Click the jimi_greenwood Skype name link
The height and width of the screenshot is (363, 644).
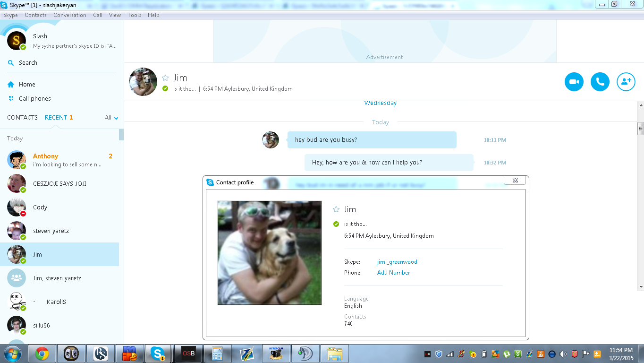[x=397, y=262]
